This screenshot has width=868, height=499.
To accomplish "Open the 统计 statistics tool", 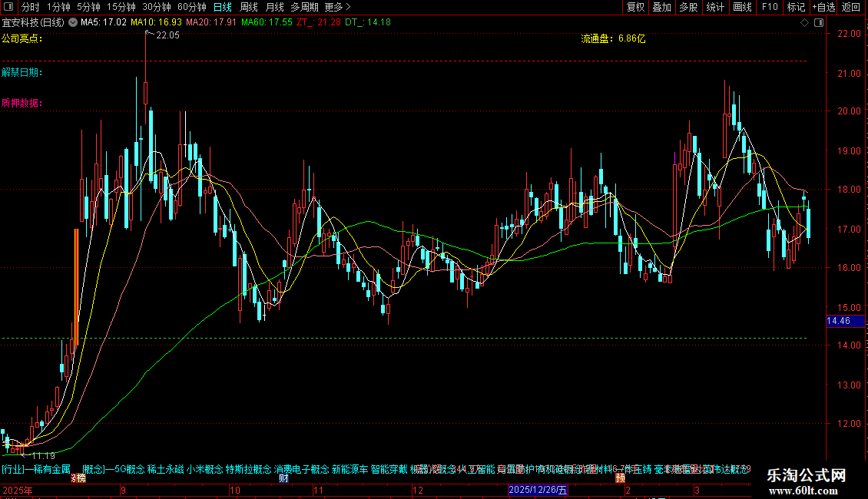I will point(715,7).
